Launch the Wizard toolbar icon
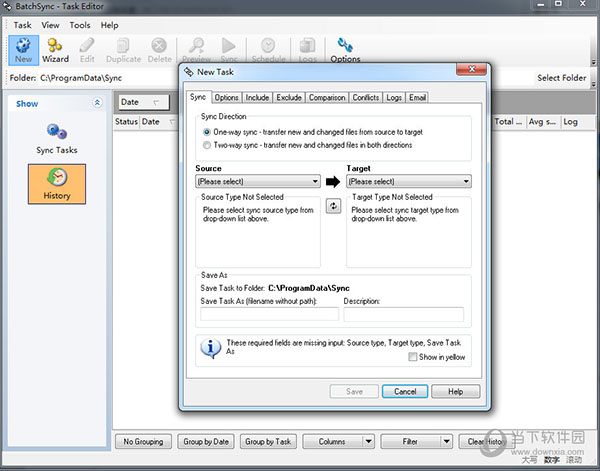The image size is (600, 471). pos(55,50)
